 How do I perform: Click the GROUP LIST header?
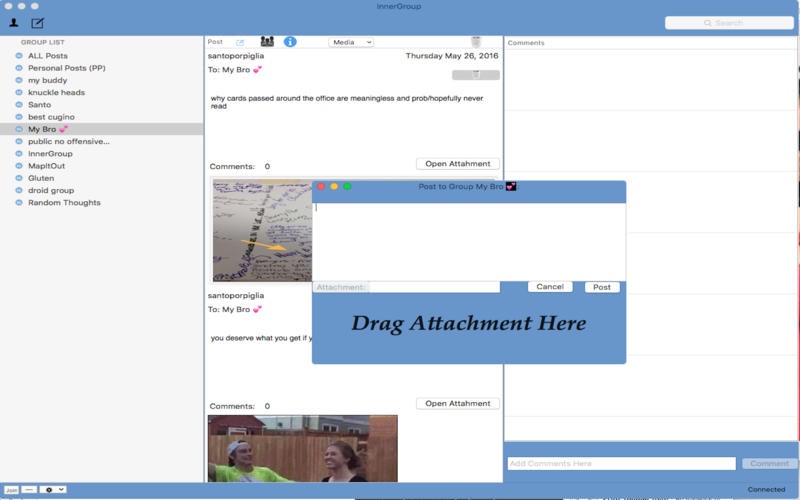42,42
